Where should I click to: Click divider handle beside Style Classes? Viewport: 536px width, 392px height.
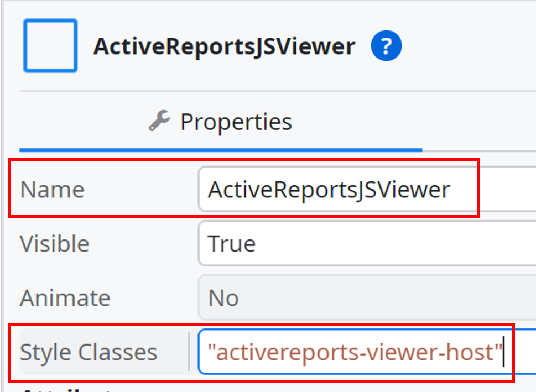tap(189, 352)
